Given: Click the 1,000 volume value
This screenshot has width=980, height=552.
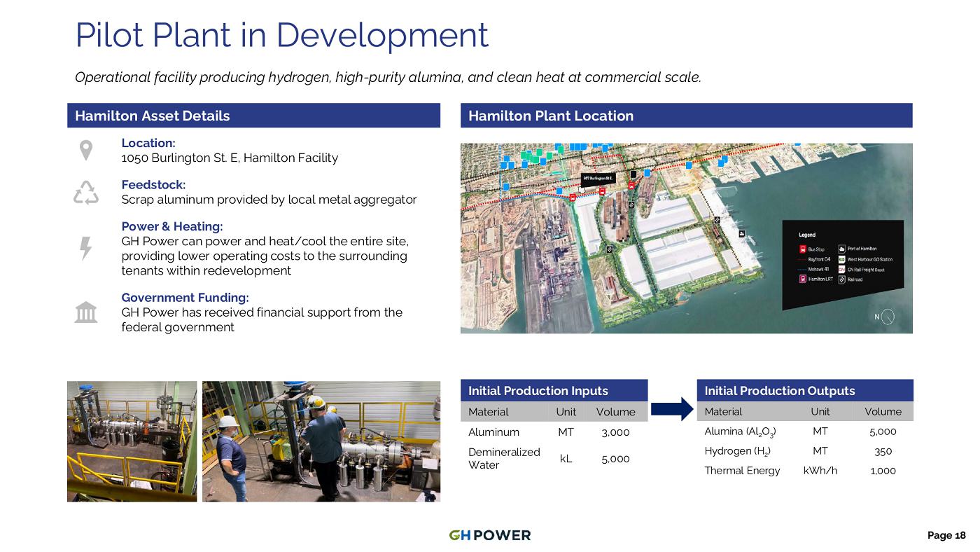Looking at the screenshot, I should [883, 470].
